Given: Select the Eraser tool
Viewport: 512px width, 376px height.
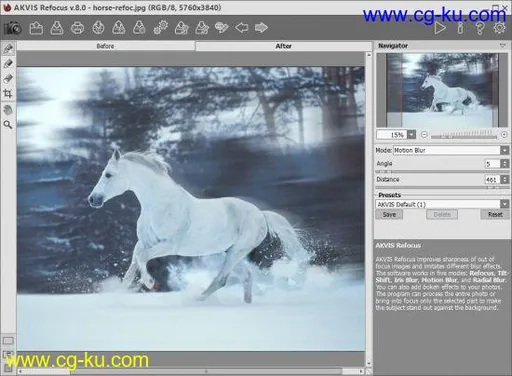Looking at the screenshot, I should pyautogui.click(x=8, y=79).
